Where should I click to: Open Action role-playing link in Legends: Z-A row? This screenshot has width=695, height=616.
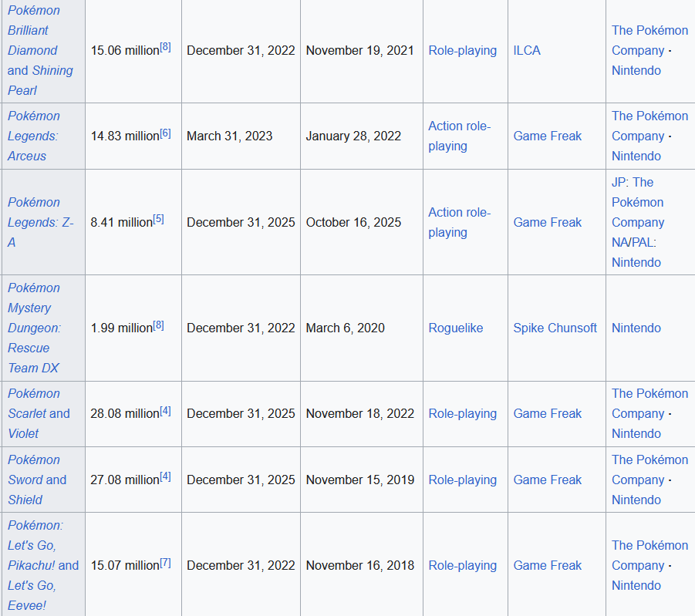459,222
